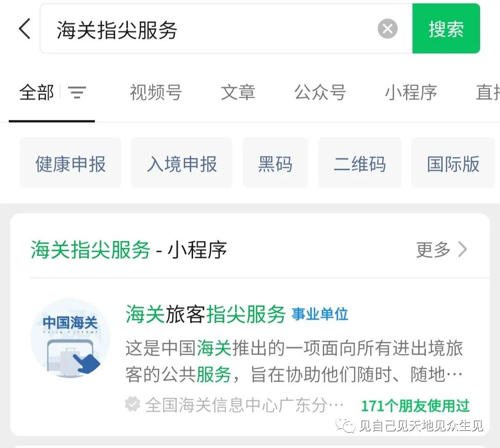This screenshot has width=500, height=448.
Task: Open the filter icon next to 全部
Action: (x=77, y=93)
